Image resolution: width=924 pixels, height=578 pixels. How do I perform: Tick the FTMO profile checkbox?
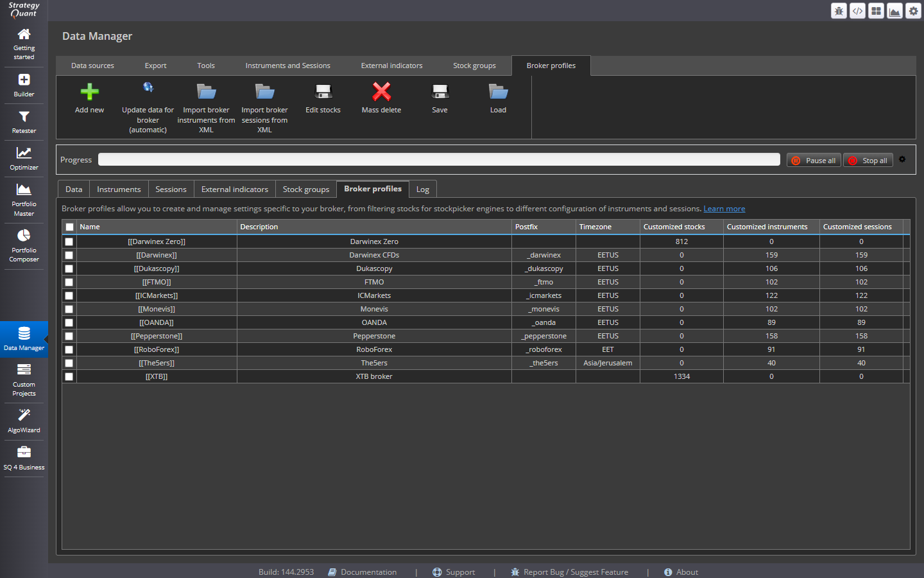[69, 282]
